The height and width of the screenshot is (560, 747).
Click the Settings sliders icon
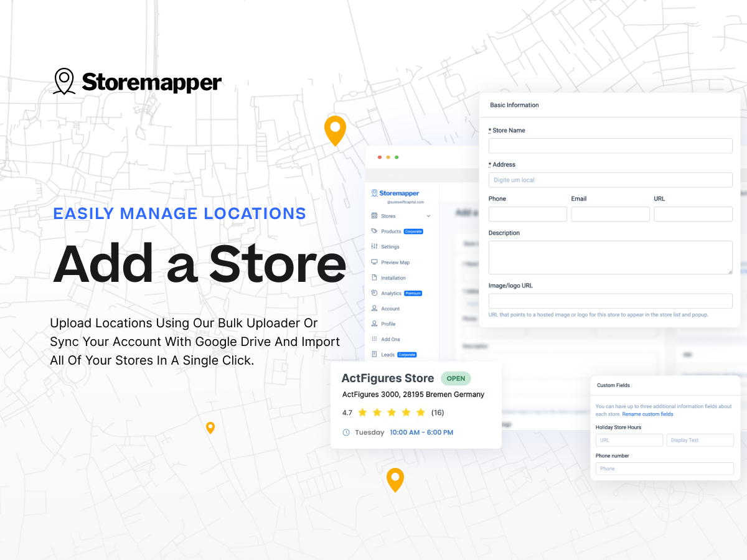click(x=374, y=246)
